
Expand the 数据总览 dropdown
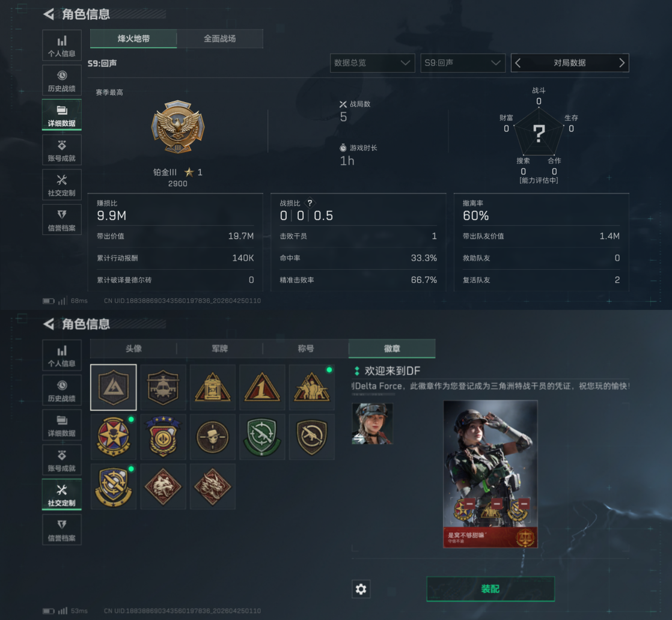(x=373, y=63)
